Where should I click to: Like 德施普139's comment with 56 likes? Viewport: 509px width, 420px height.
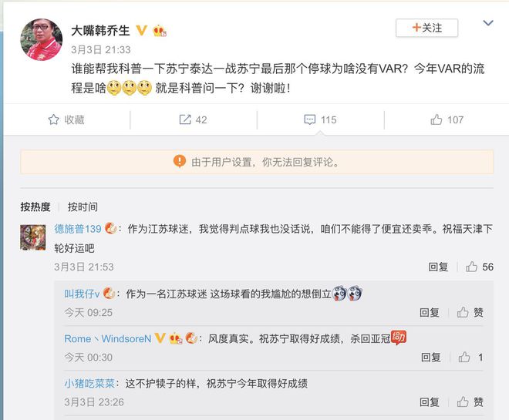[471, 267]
